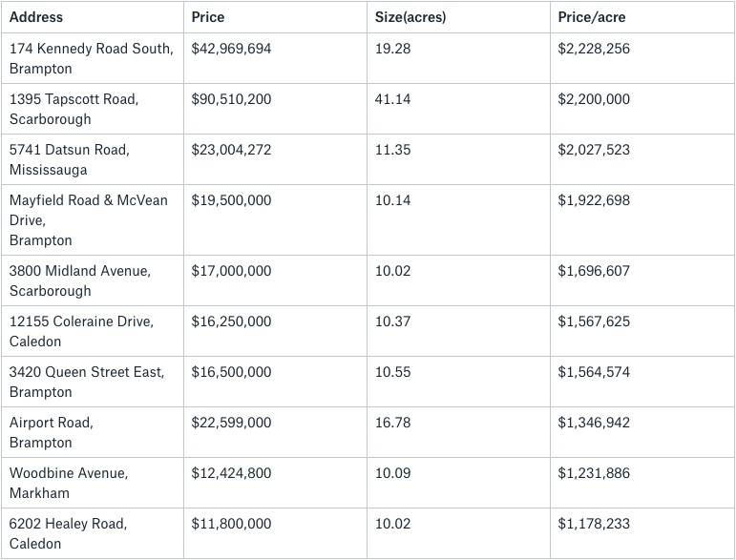Click the Price/acre column header
736x560 pixels.
tap(592, 17)
